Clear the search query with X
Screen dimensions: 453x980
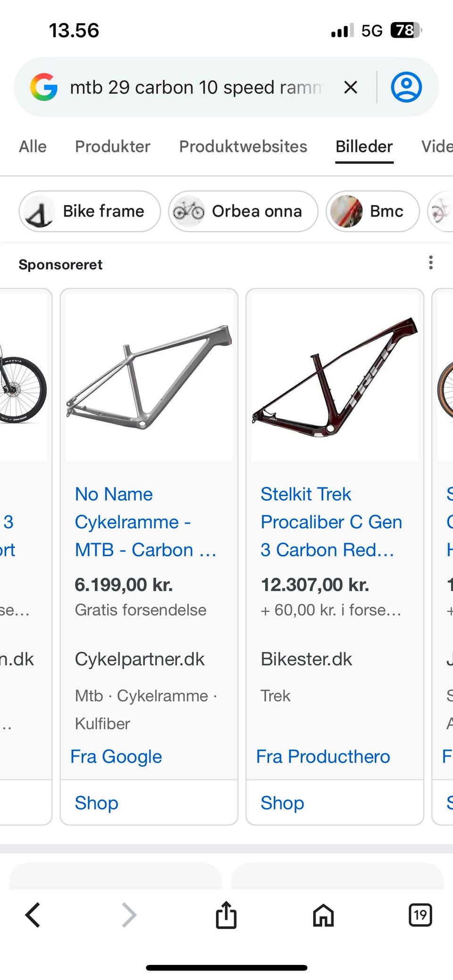tap(350, 87)
